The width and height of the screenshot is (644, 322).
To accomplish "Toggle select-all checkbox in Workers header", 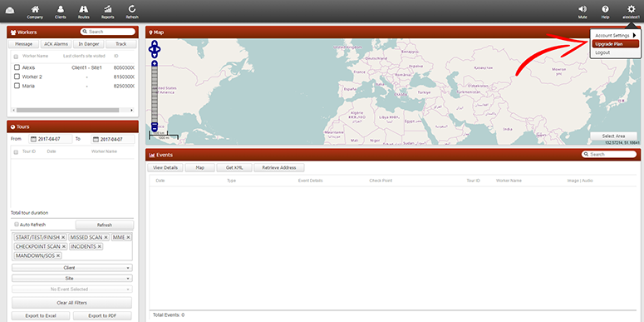I will (x=16, y=57).
